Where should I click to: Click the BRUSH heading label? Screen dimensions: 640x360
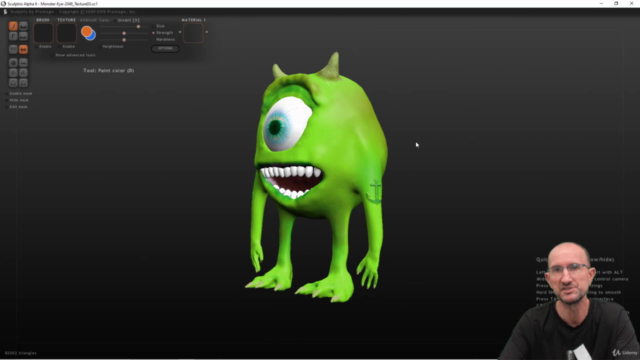(x=43, y=20)
